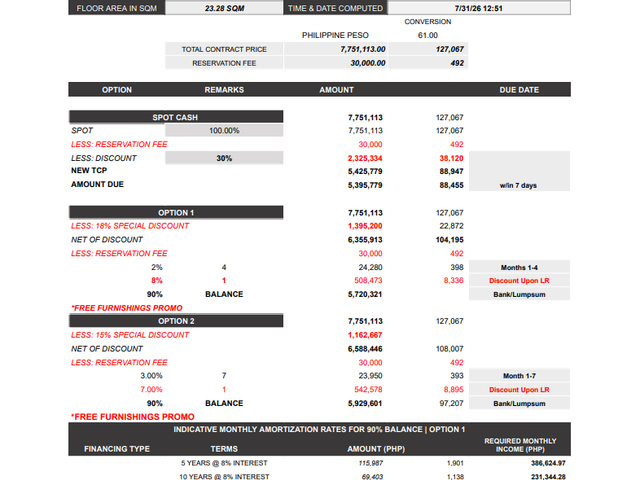Click Option 1 balance amount 5,720,321
This screenshot has height=480, width=640.
tap(365, 294)
